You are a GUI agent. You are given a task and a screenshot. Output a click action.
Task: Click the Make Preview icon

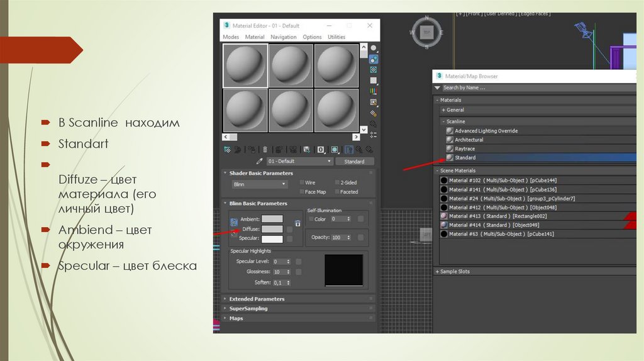click(x=374, y=103)
